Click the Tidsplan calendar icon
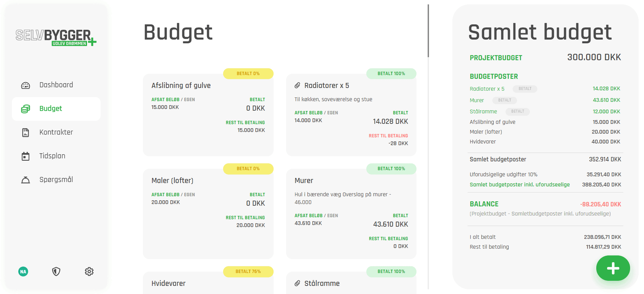644x294 pixels. coord(25,156)
